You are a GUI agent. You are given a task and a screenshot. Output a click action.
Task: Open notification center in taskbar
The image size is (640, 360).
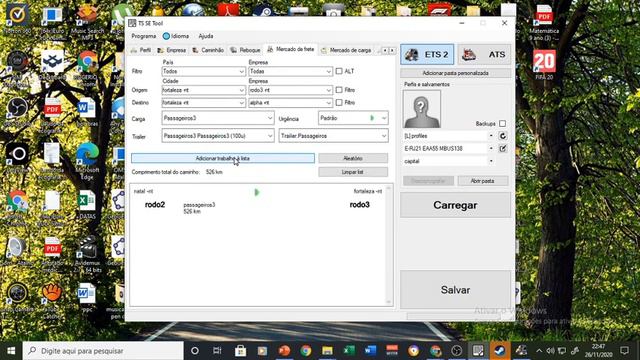tap(624, 351)
